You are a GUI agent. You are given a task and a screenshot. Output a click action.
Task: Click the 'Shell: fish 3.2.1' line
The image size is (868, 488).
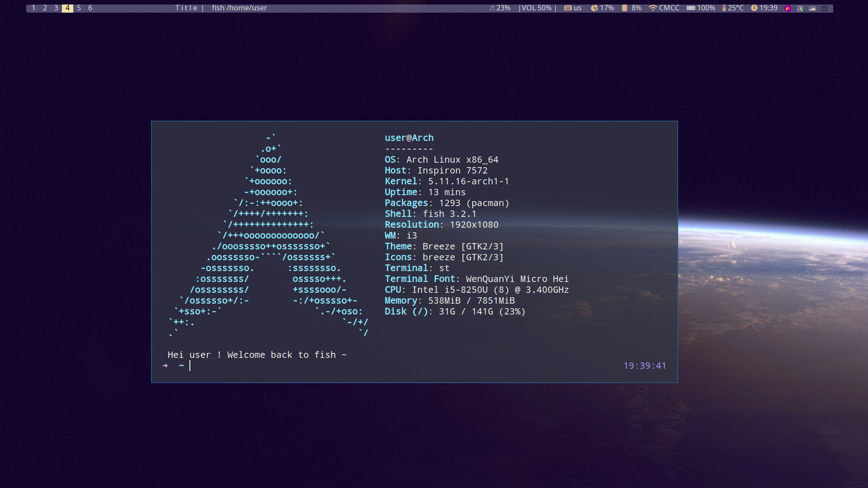(x=431, y=214)
